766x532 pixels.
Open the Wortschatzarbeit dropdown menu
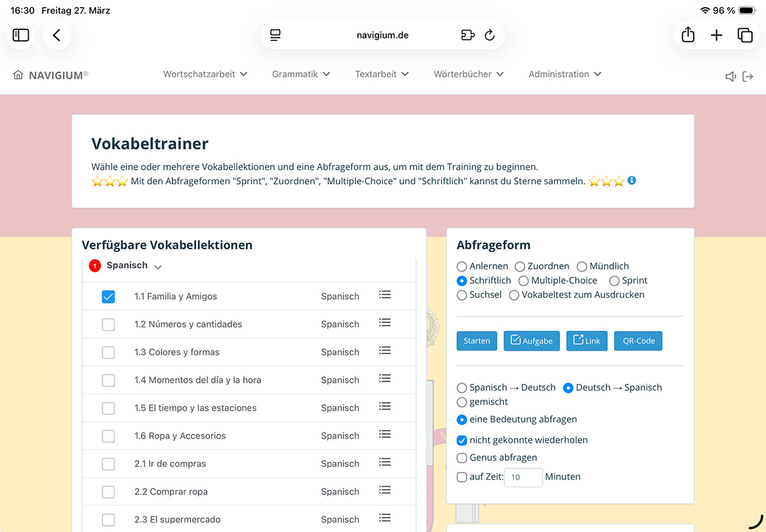coord(205,74)
